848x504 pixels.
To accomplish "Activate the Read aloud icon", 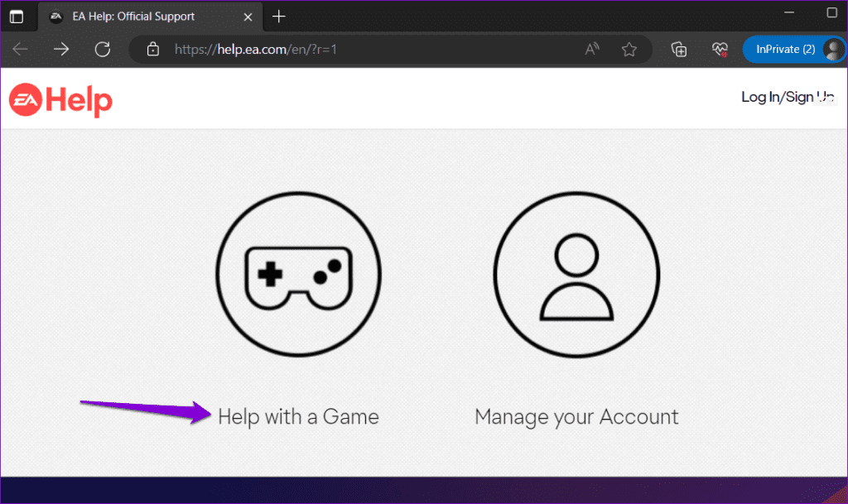I will click(x=592, y=50).
